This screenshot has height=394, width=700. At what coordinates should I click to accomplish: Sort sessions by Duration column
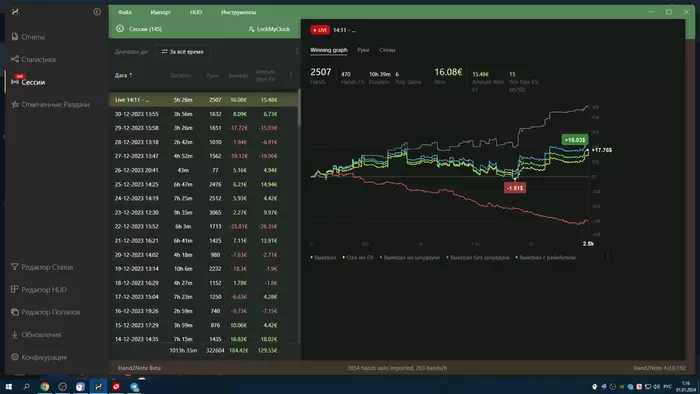(180, 75)
